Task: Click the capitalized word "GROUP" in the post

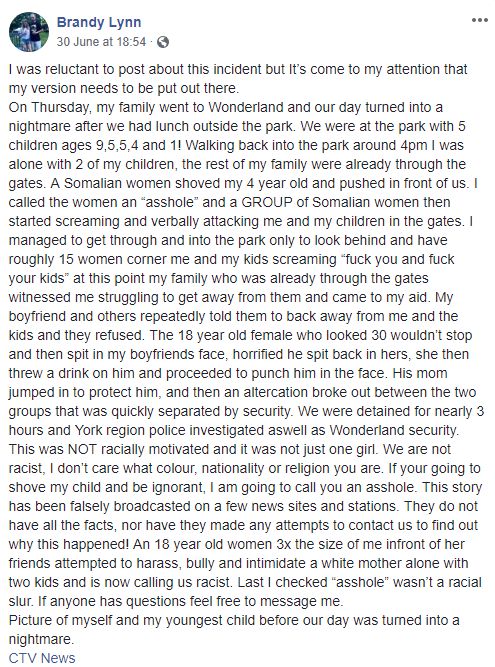Action: [x=267, y=202]
